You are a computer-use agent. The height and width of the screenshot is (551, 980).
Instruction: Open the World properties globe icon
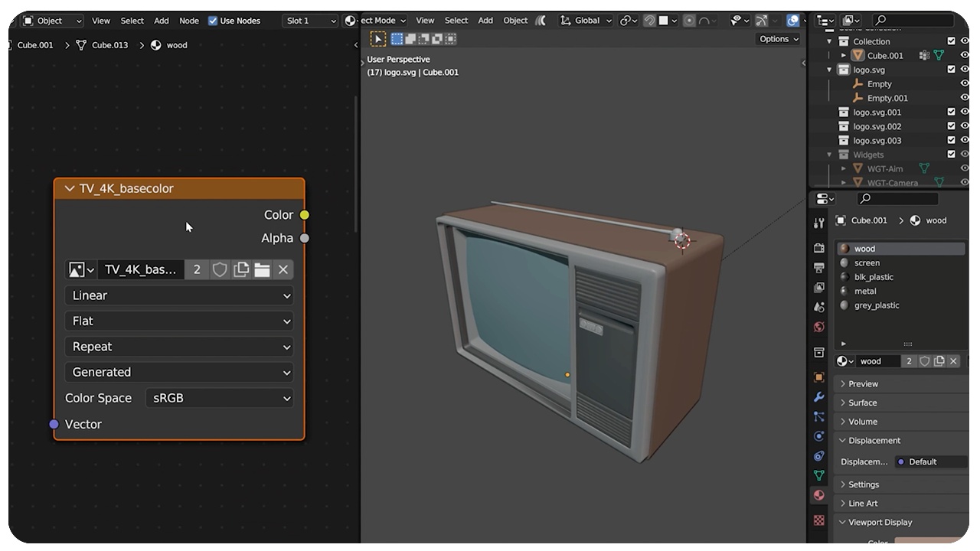pos(818,327)
